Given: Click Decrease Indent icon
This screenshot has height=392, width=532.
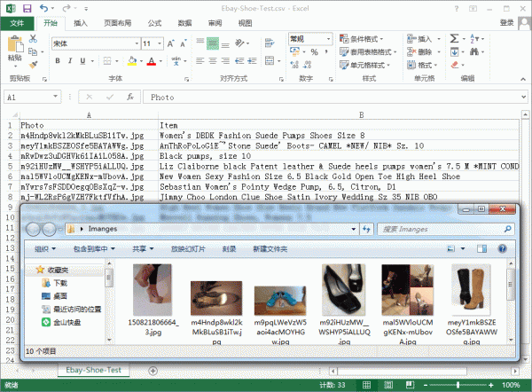Looking at the screenshot, I should pos(239,61).
